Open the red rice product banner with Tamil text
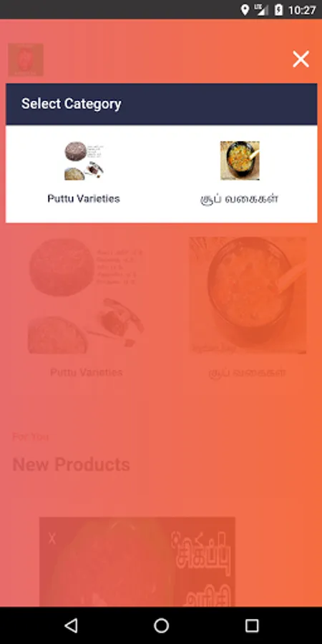 (137, 562)
